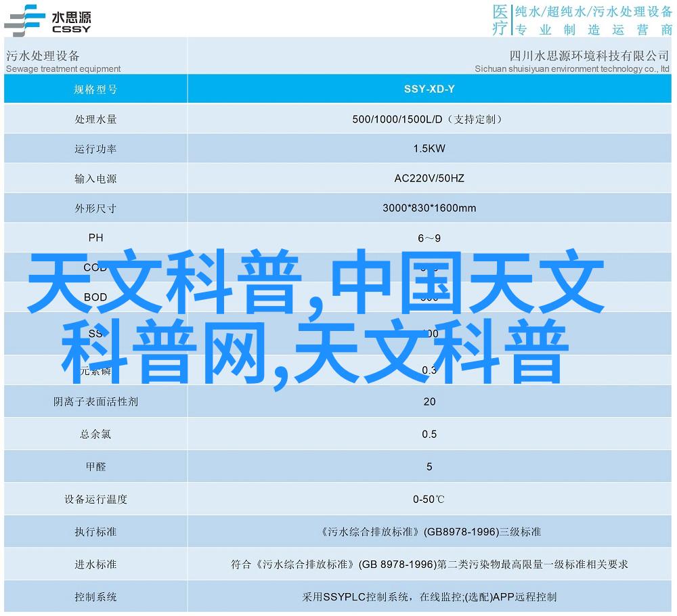The width and height of the screenshot is (677, 616).
Task: Select the AC220V/50HZ value
Action: 429,178
